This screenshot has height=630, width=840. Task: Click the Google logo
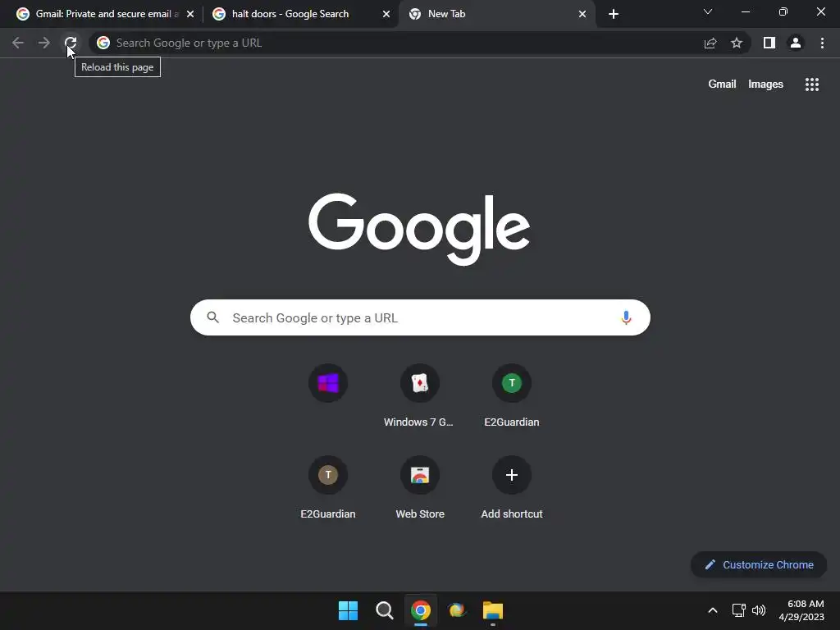click(419, 228)
